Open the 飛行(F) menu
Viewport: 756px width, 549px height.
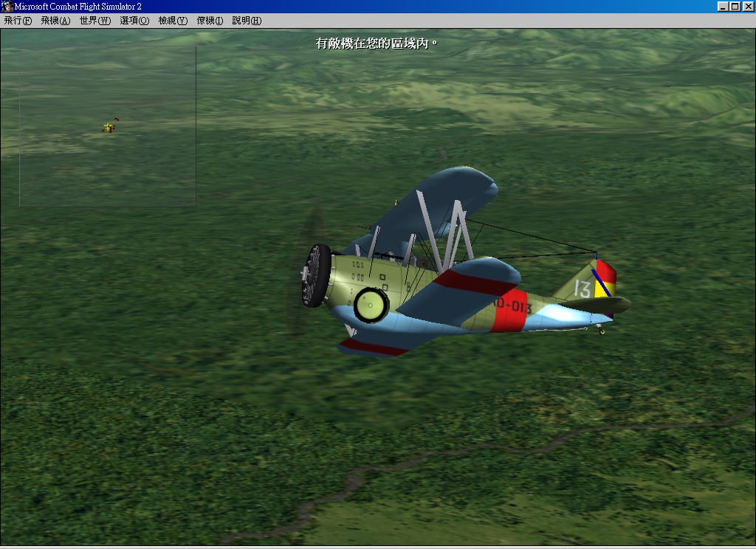click(x=18, y=21)
